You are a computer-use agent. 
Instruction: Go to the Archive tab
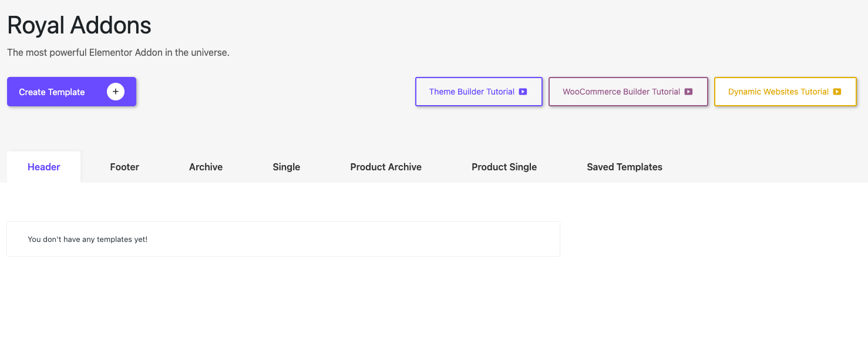point(206,167)
